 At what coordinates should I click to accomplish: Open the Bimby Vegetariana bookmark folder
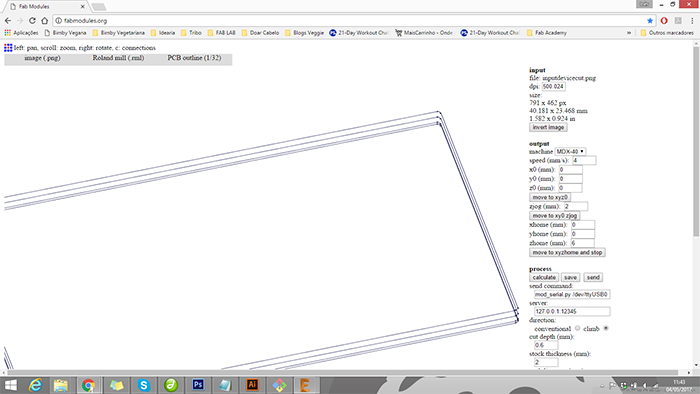(118, 33)
